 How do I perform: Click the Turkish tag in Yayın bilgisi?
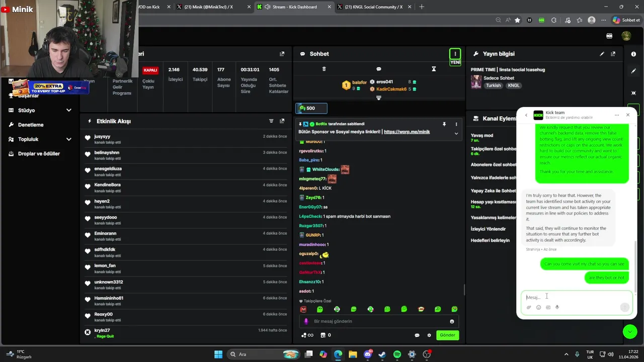(x=493, y=85)
